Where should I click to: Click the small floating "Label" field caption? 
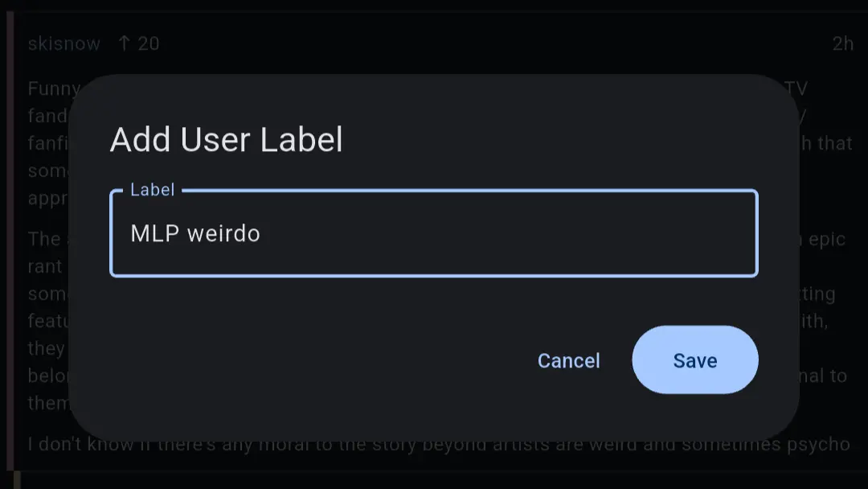pyautogui.click(x=152, y=190)
